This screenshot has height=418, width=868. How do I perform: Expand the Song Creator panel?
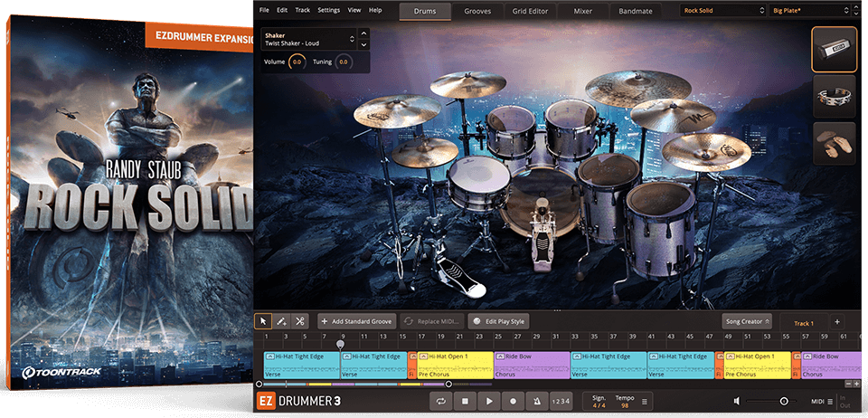[x=747, y=322]
